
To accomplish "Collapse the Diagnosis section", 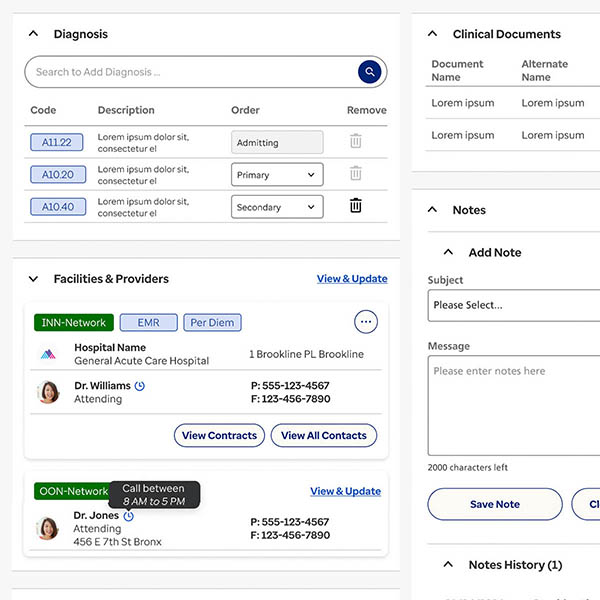I will point(33,34).
